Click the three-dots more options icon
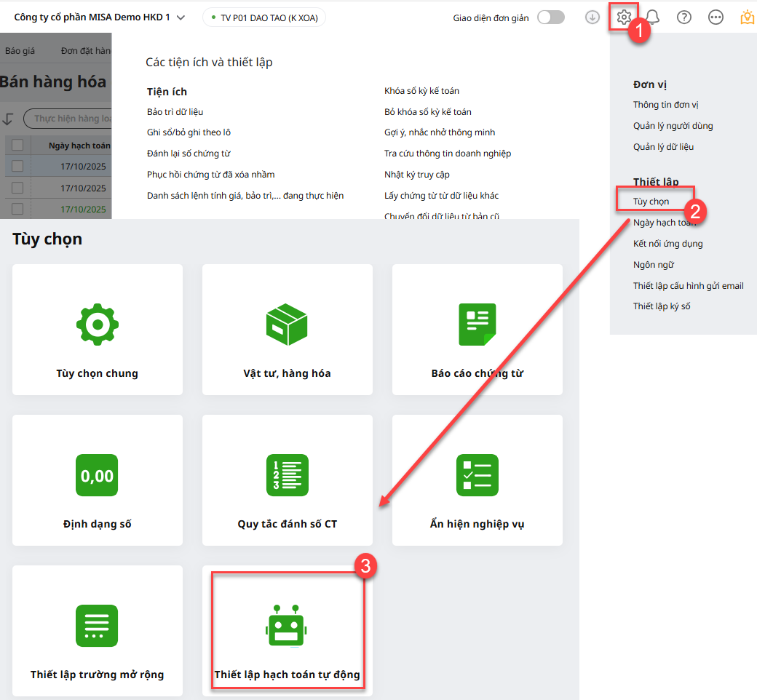Screen dimensions: 757x700 tap(716, 17)
